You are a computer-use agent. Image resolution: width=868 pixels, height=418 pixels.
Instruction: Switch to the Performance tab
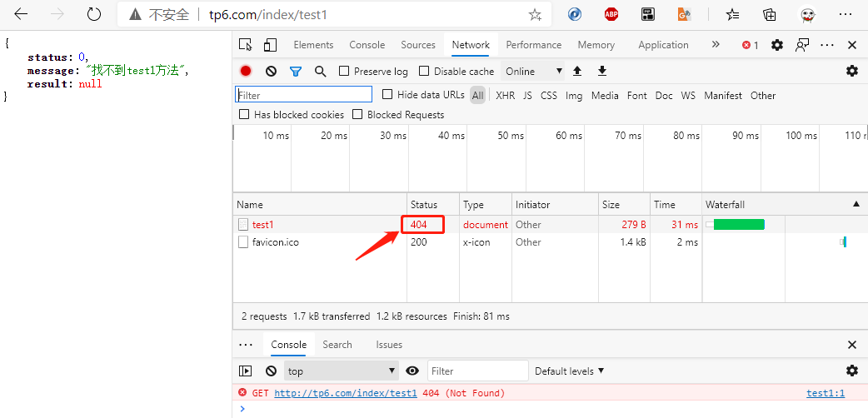pyautogui.click(x=534, y=45)
